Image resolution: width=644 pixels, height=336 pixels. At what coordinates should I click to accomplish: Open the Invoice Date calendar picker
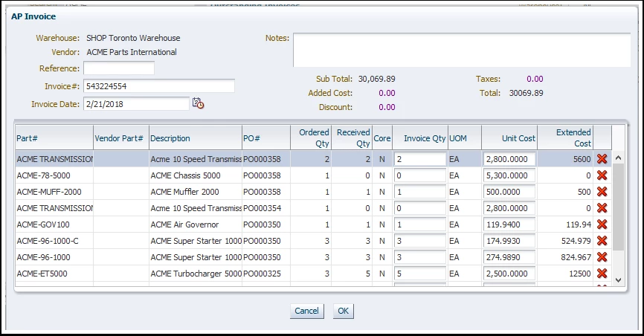coord(198,103)
